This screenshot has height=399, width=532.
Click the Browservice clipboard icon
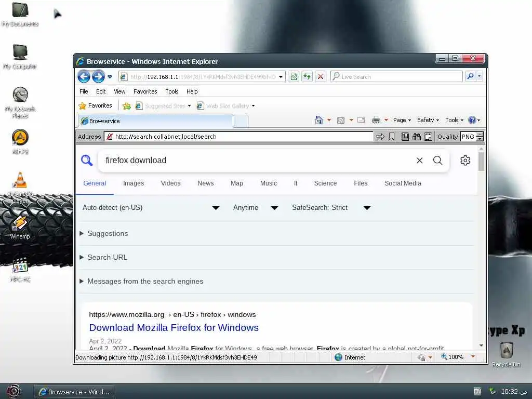click(x=428, y=137)
